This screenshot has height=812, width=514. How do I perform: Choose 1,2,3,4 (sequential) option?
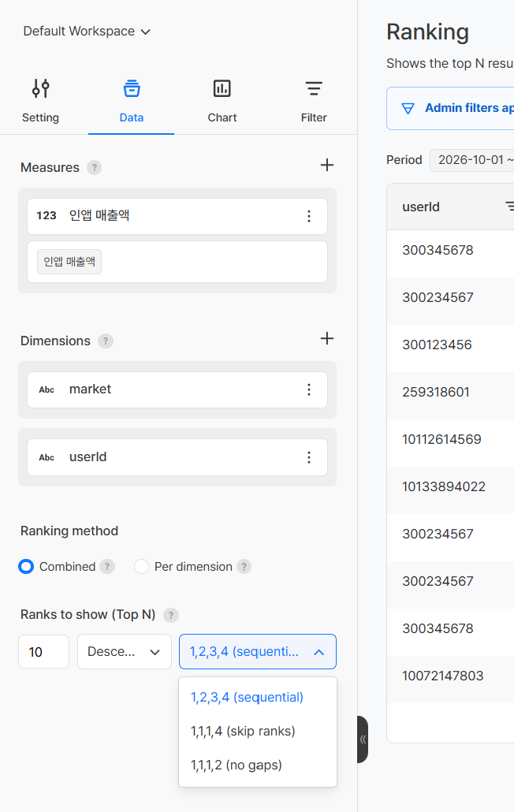257,697
